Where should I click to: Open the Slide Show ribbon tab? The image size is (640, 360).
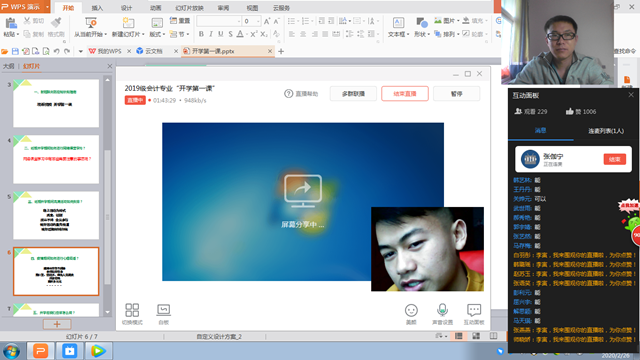pyautogui.click(x=189, y=8)
